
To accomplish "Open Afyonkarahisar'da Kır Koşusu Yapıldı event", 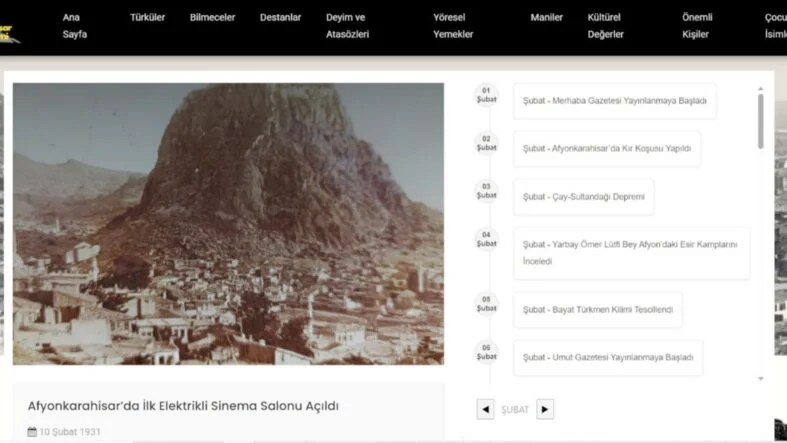I will tap(607, 149).
